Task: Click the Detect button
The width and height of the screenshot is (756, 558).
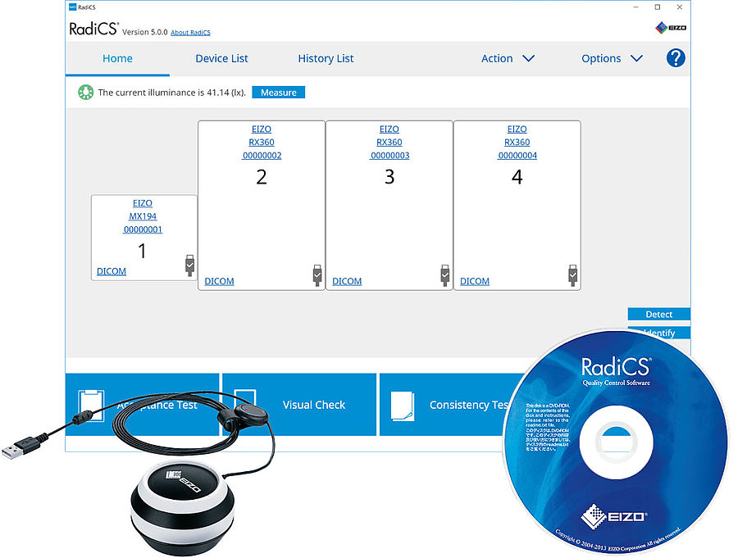Action: 658,314
